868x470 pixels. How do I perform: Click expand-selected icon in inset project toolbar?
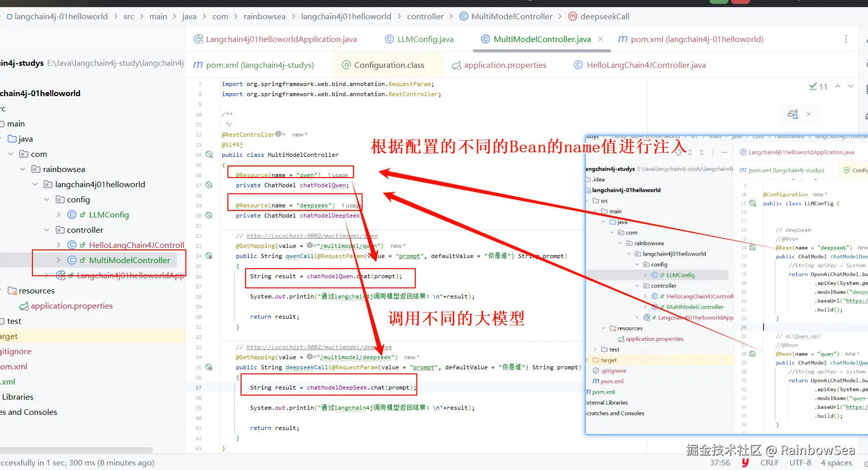click(689, 152)
